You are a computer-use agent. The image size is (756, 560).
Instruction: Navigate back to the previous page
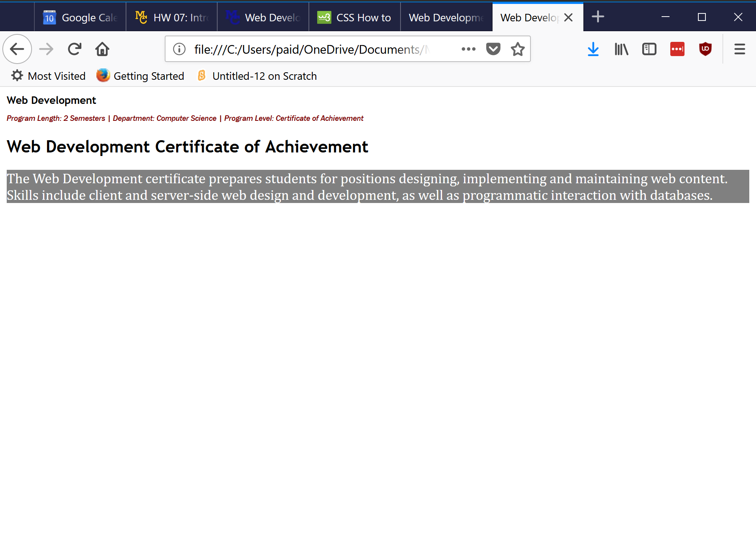pyautogui.click(x=17, y=49)
